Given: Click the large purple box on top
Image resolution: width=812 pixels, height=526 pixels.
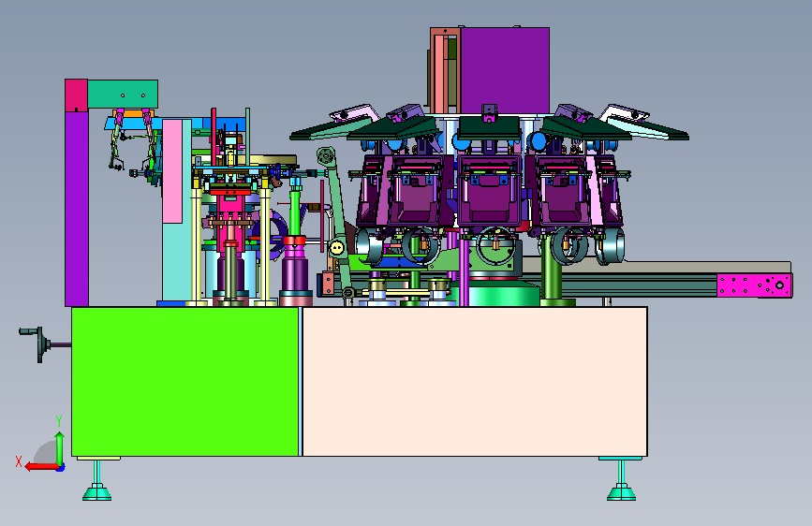Looking at the screenshot, I should point(505,70).
